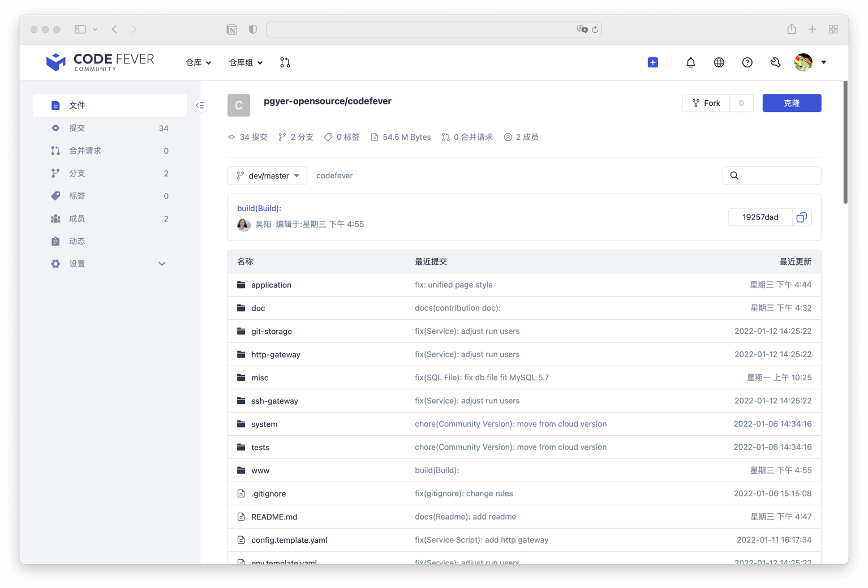Switch to the 提交 sidebar item

point(77,128)
